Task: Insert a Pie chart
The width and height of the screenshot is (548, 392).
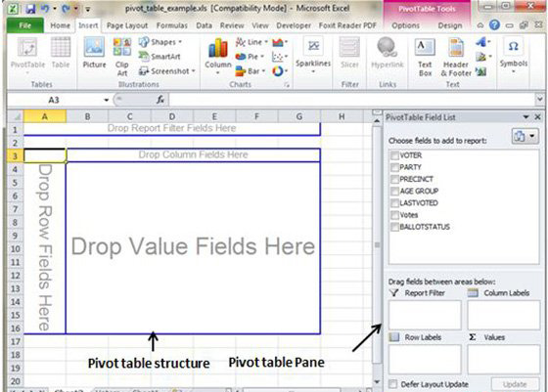Action: click(250, 57)
